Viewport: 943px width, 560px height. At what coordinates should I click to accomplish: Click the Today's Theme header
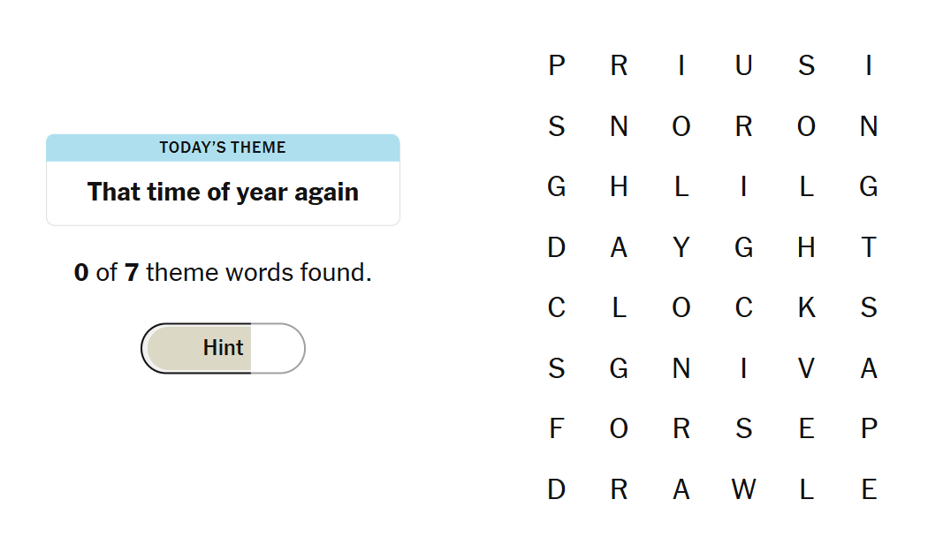pyautogui.click(x=223, y=148)
